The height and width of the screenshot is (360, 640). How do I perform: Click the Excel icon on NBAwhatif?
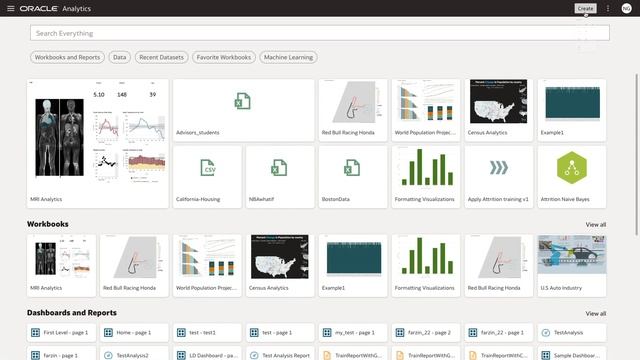tap(279, 168)
